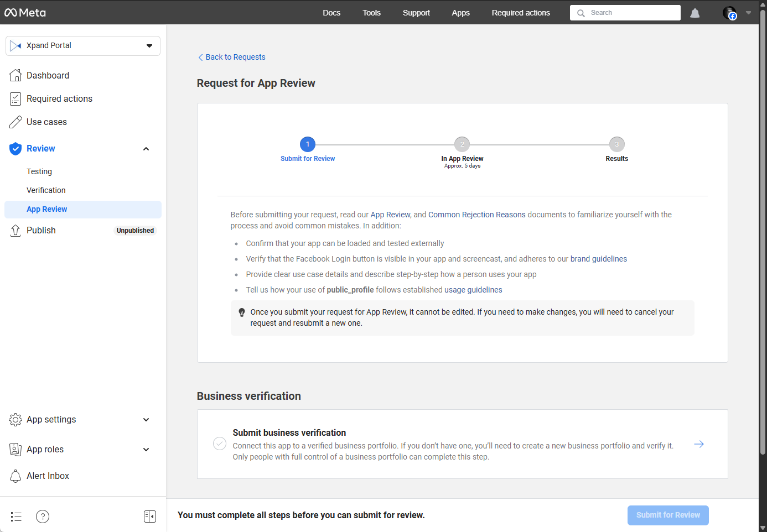Open the usage guidelines link
Screen dimensions: 767x532
[x=473, y=290]
